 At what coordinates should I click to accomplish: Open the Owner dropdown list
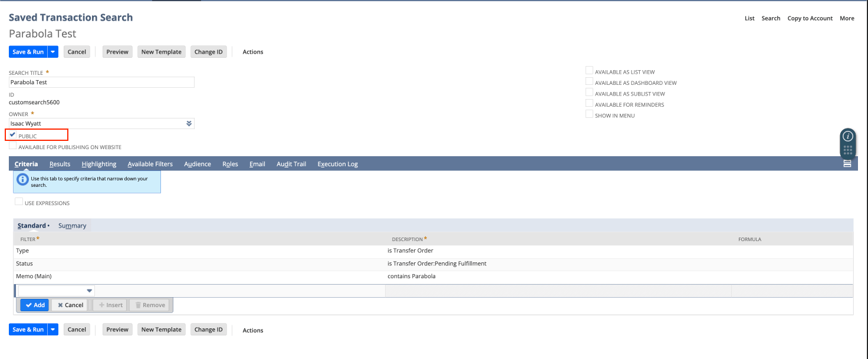pyautogui.click(x=189, y=124)
